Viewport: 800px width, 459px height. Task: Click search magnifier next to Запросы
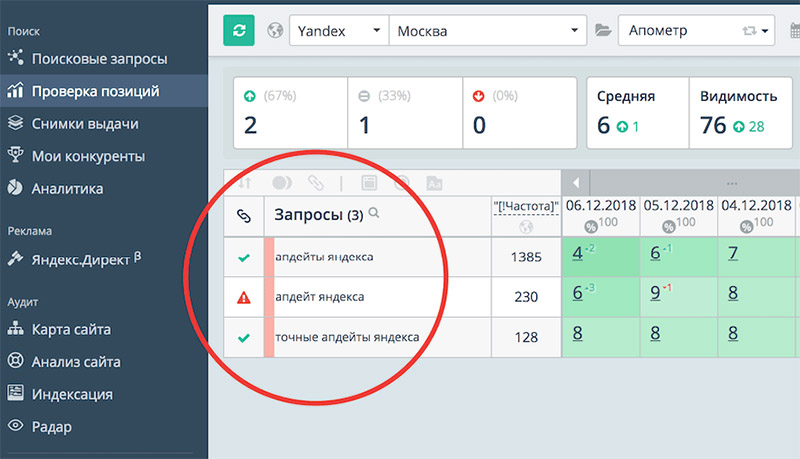374,213
